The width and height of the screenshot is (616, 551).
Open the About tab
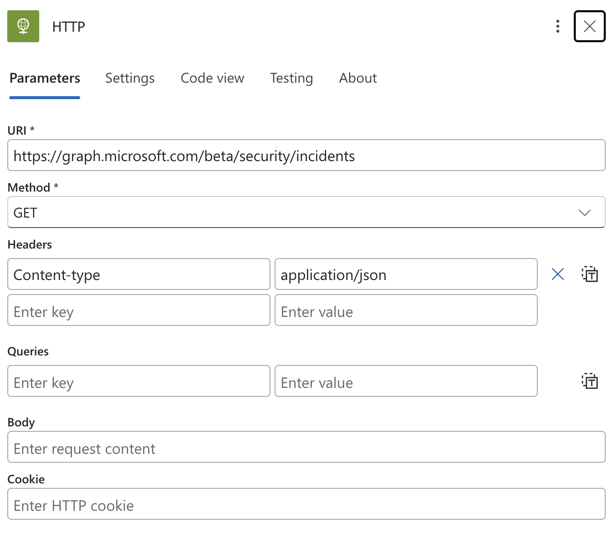(x=358, y=78)
